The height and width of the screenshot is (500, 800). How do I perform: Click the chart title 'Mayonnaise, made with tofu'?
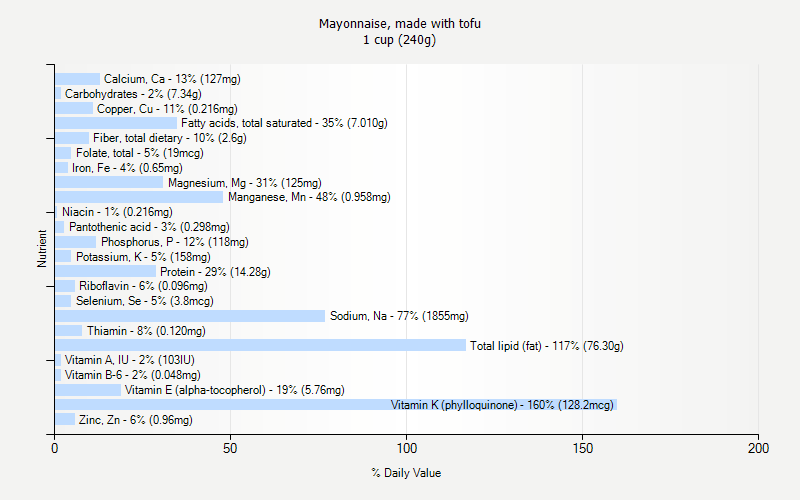tap(399, 24)
